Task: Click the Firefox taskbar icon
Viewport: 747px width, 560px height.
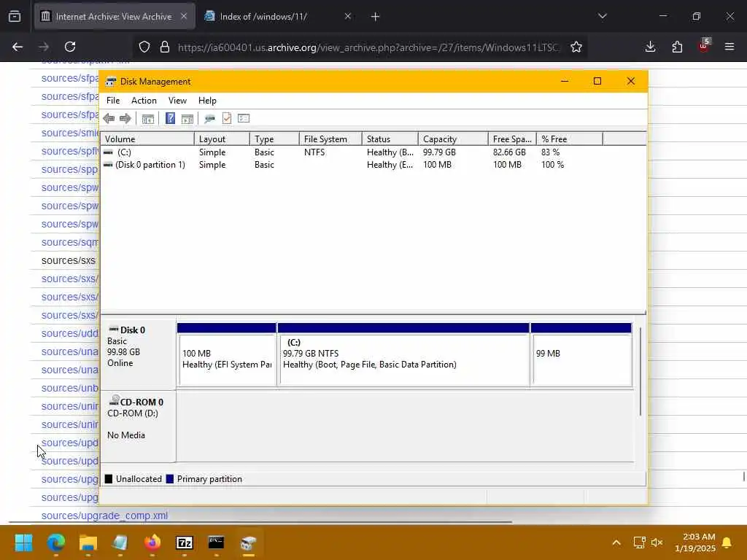Action: [x=152, y=542]
